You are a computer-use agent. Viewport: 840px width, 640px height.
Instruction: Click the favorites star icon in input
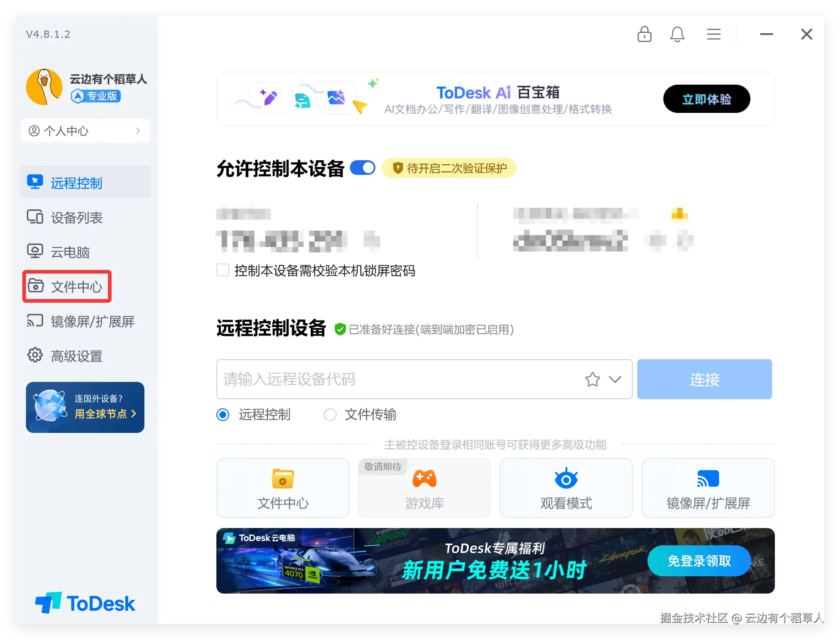[x=592, y=379]
